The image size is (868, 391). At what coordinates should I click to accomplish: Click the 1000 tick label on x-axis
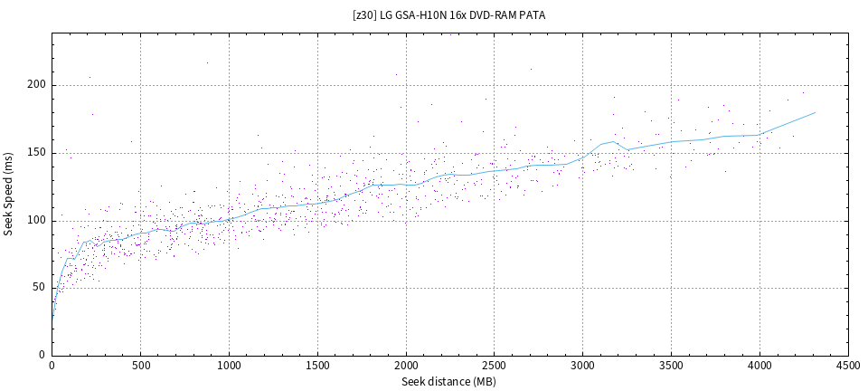click(x=229, y=367)
